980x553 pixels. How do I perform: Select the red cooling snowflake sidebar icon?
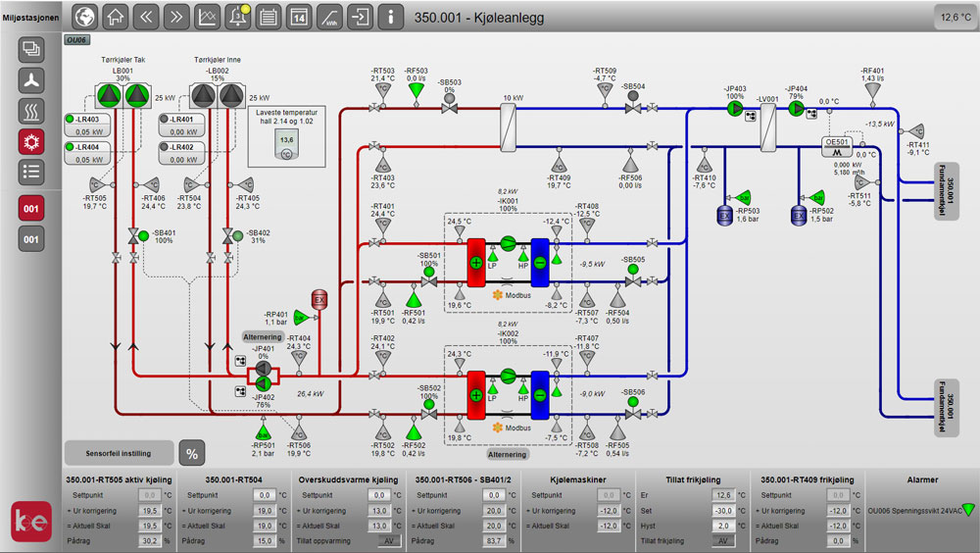coord(31,141)
